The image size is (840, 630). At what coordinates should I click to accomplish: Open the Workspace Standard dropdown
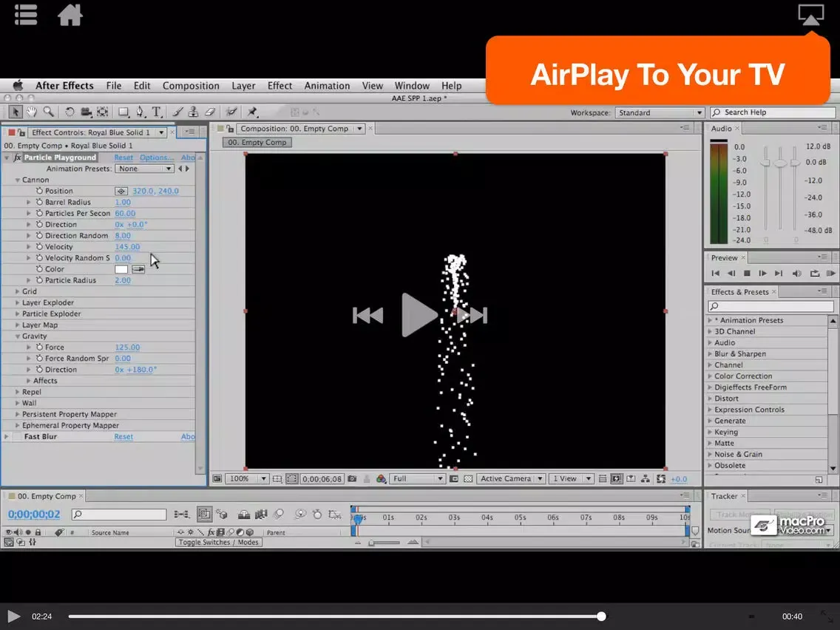pyautogui.click(x=660, y=112)
